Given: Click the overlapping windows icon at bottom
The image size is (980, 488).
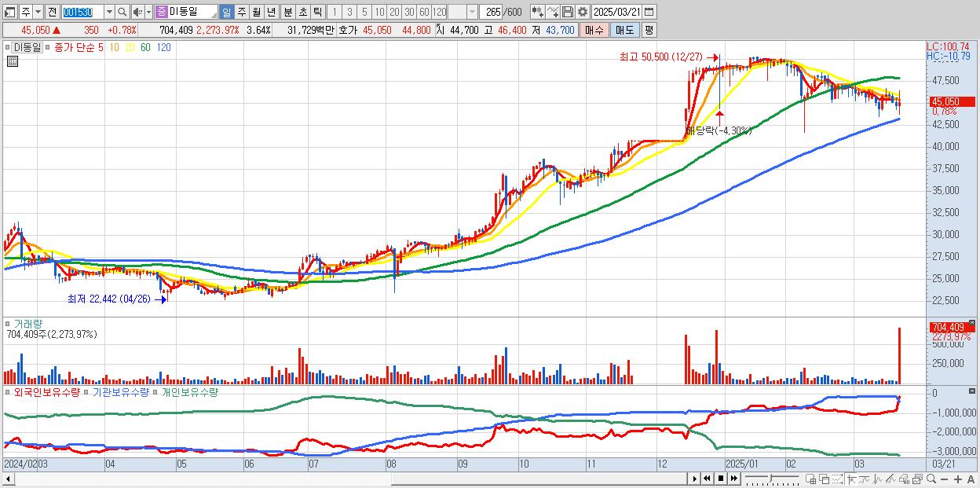Looking at the screenshot, I should tap(824, 479).
